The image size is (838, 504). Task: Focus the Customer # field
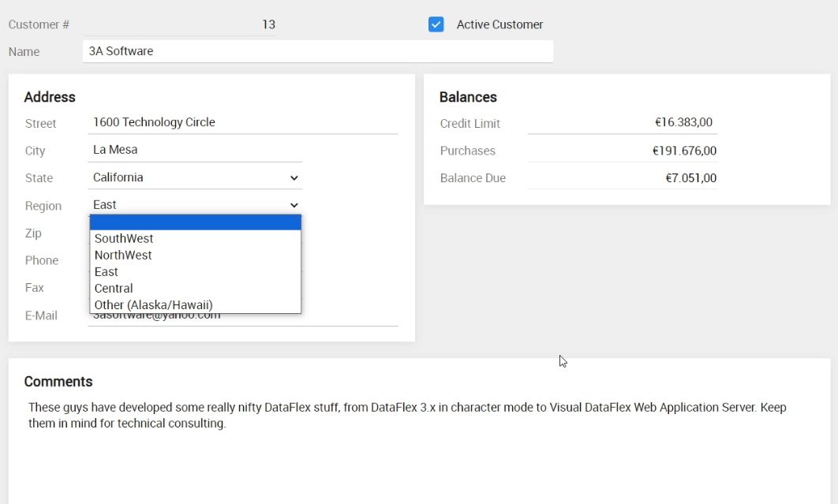tap(179, 24)
